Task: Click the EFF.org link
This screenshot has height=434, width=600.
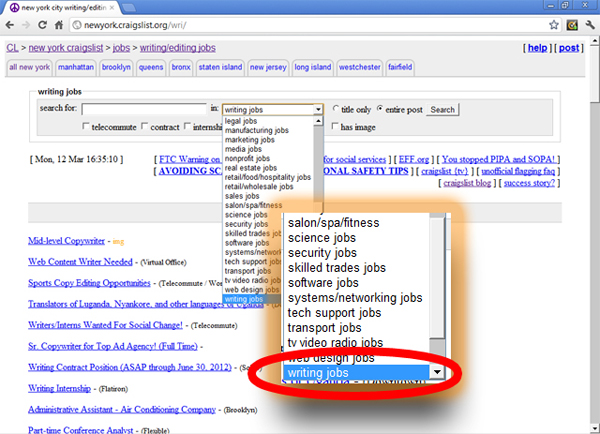Action: coord(414,159)
